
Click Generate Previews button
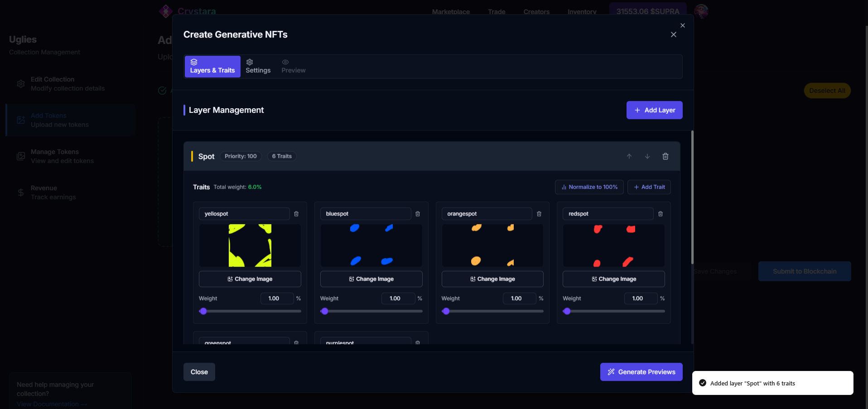pyautogui.click(x=641, y=372)
